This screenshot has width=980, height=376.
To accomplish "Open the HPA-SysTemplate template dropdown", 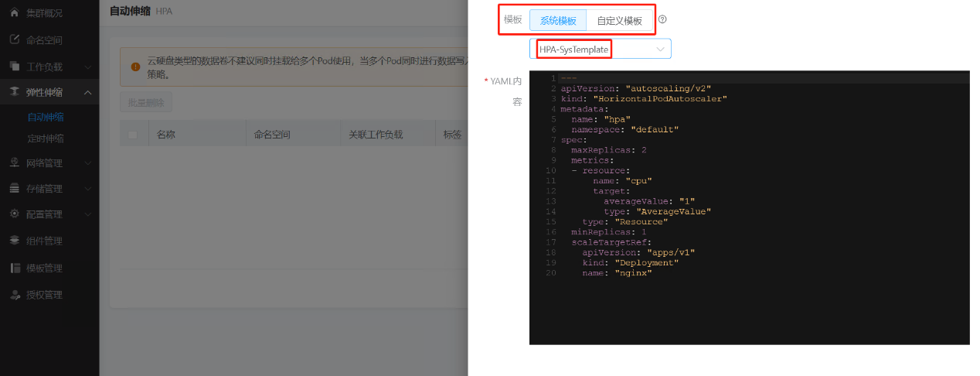I will [x=601, y=49].
